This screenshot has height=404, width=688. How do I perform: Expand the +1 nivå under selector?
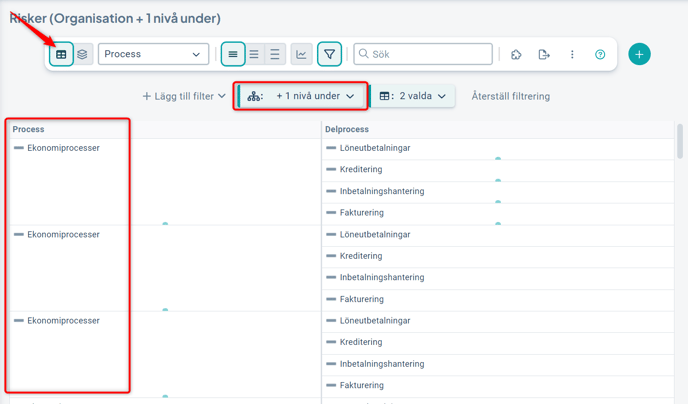point(301,96)
